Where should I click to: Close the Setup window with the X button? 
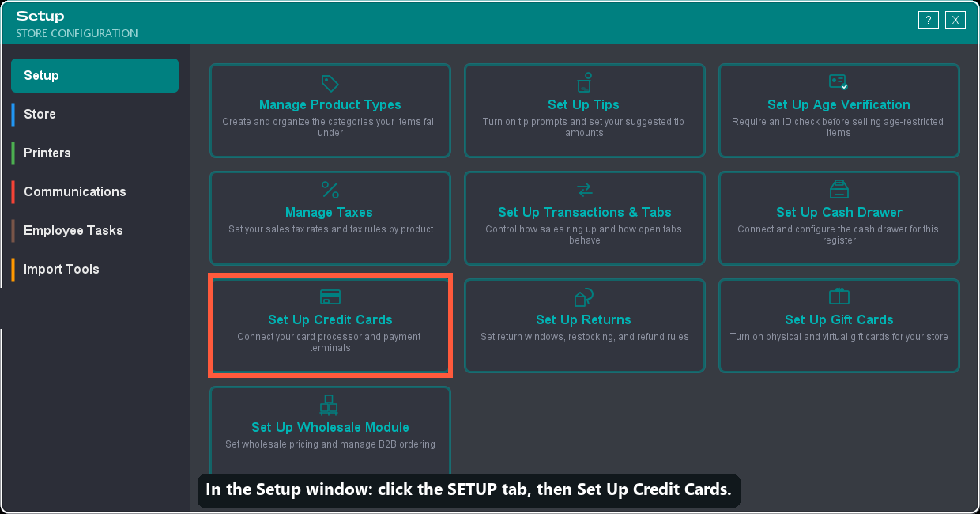click(955, 21)
